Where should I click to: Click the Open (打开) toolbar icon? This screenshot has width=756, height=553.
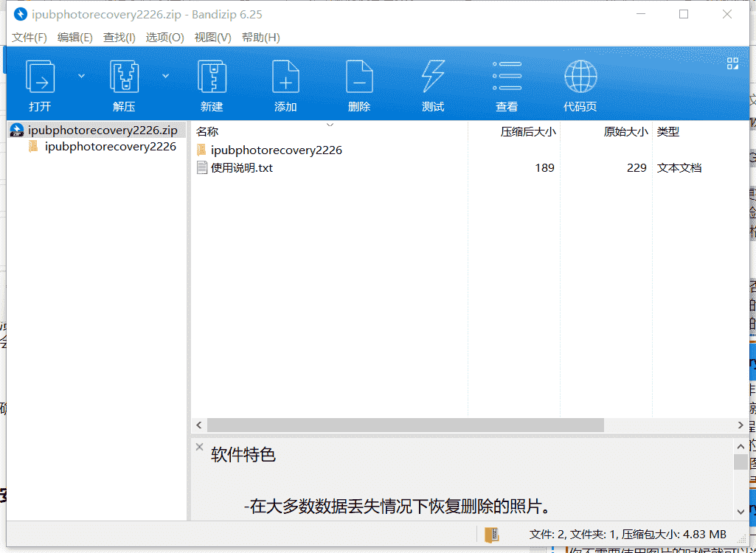[x=40, y=77]
